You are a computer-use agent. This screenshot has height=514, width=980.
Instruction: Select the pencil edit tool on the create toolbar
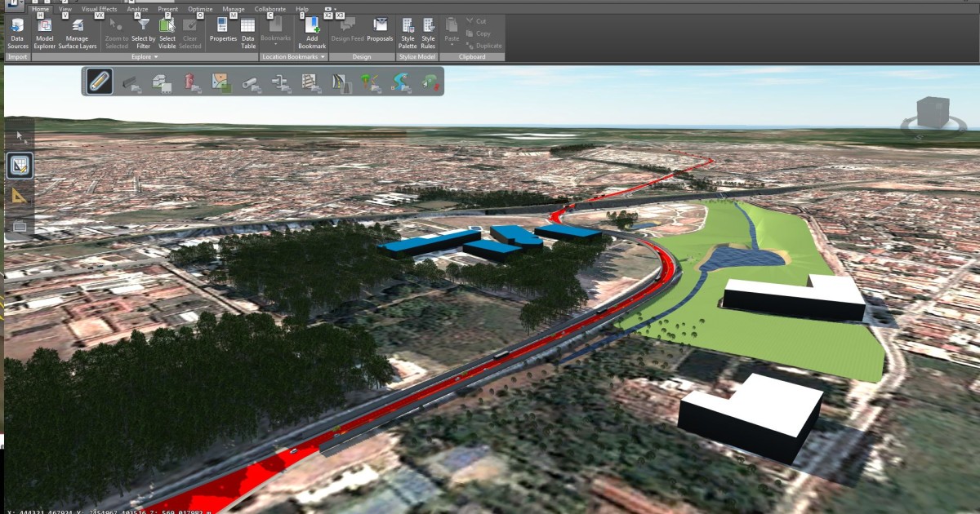(99, 82)
